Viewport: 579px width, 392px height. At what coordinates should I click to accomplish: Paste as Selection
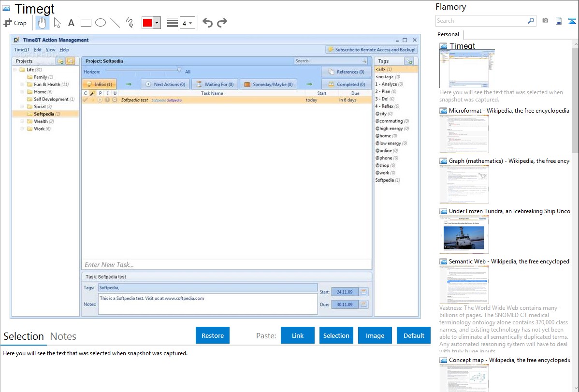click(336, 335)
